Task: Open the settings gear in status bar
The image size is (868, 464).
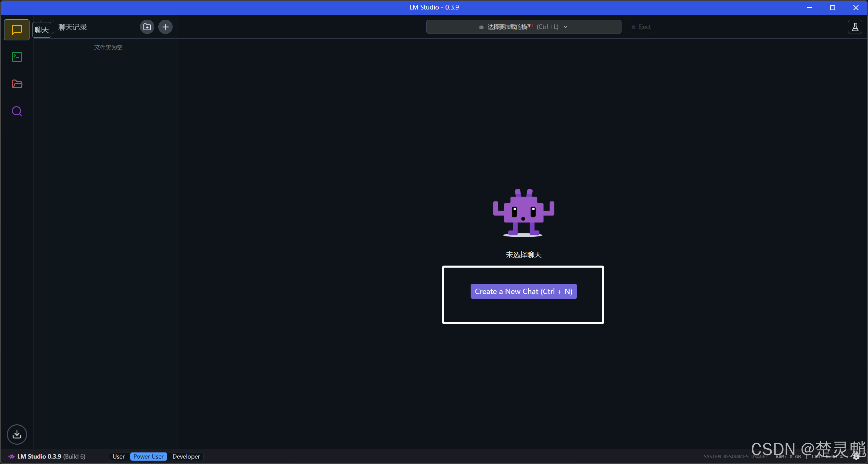Action: click(856, 457)
